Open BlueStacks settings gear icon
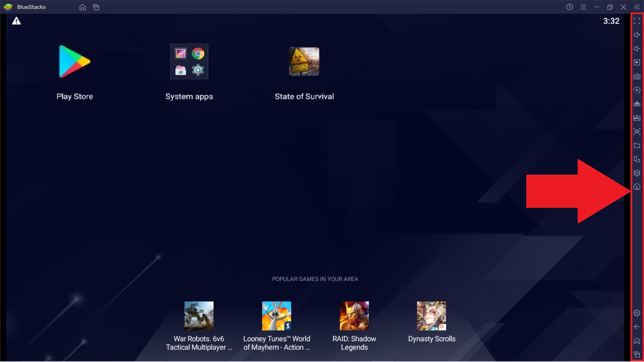This screenshot has width=644, height=362. click(x=637, y=312)
